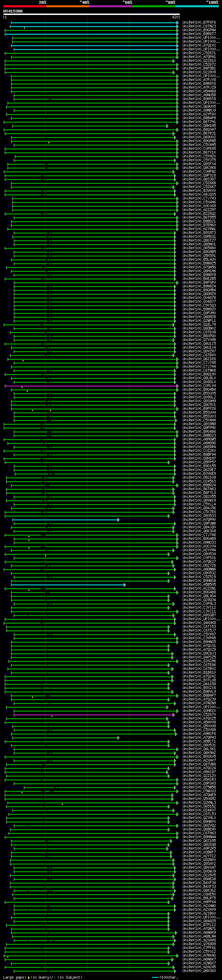Open the hit UniRef100_A9NU58
The height and width of the screenshot is (980, 222).
point(199,95)
